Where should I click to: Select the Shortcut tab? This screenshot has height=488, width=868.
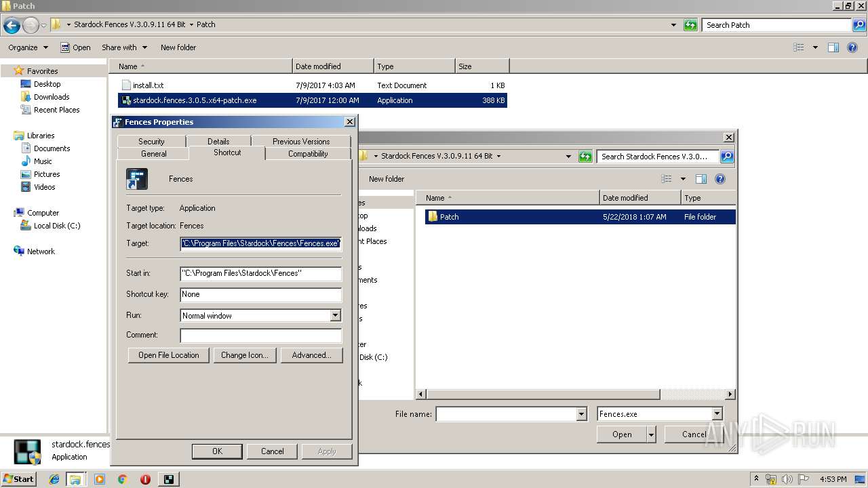pos(227,152)
